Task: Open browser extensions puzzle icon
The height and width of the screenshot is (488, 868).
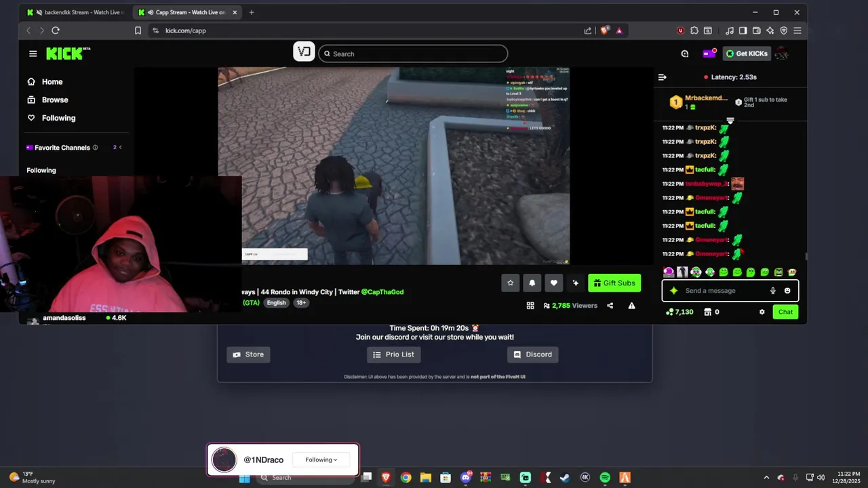Action: coord(694,30)
